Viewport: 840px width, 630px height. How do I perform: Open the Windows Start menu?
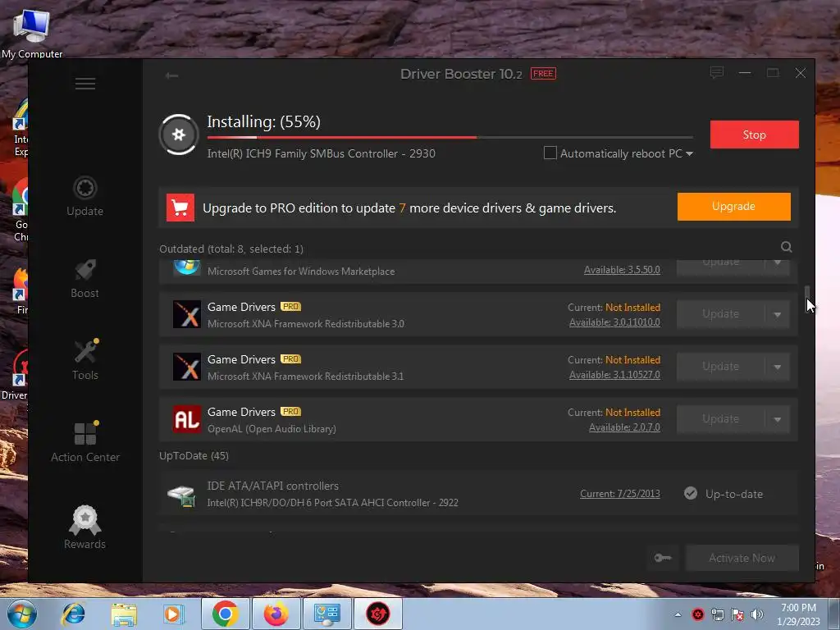pyautogui.click(x=22, y=614)
